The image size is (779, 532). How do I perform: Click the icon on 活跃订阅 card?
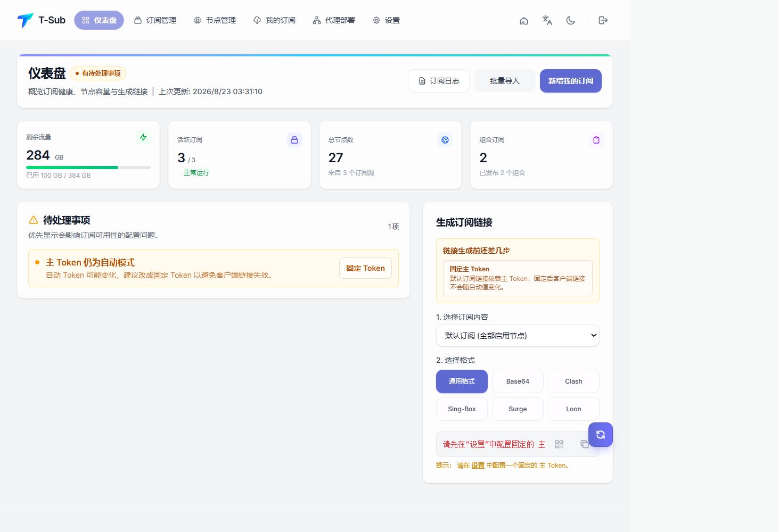[294, 140]
